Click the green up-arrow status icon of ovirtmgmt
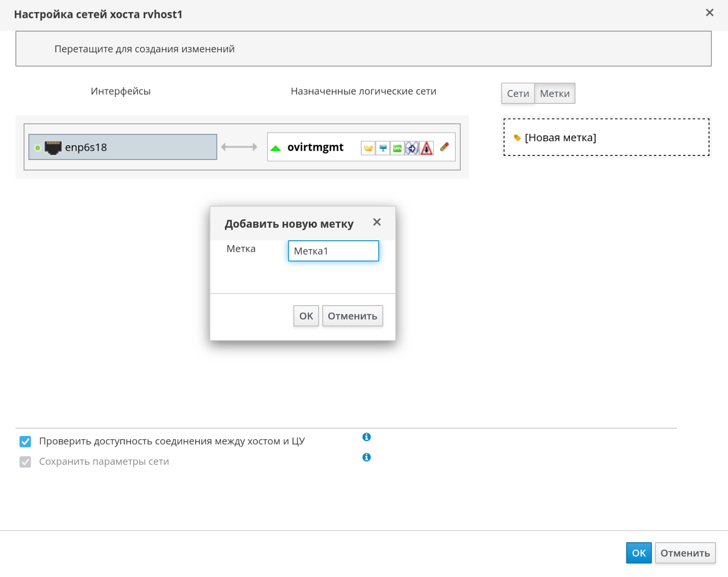 pyautogui.click(x=276, y=148)
